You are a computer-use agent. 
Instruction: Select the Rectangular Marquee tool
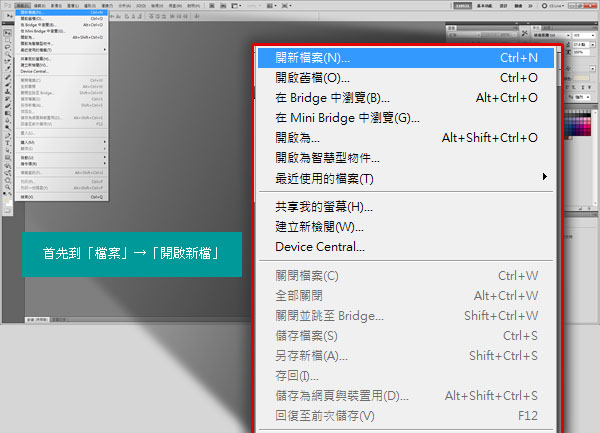pyautogui.click(x=8, y=41)
